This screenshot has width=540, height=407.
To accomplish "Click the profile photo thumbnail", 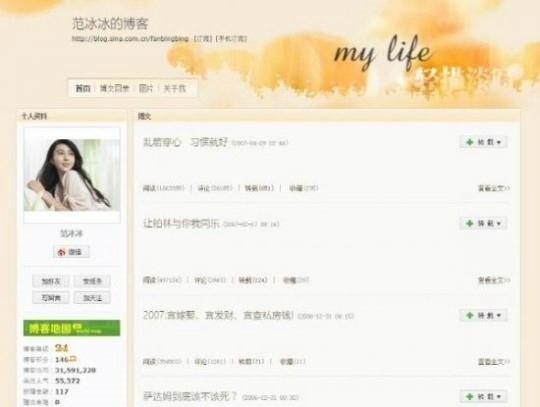I will coord(72,175).
